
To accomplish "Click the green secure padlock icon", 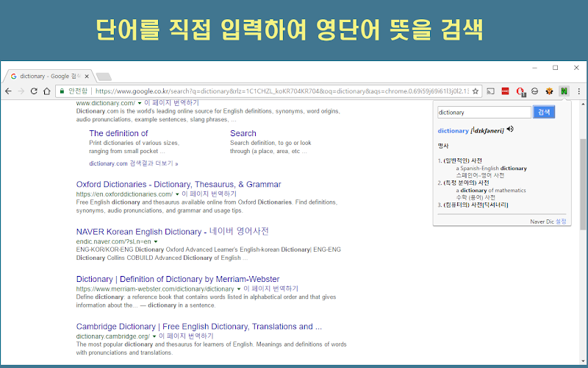I will 62,91.
